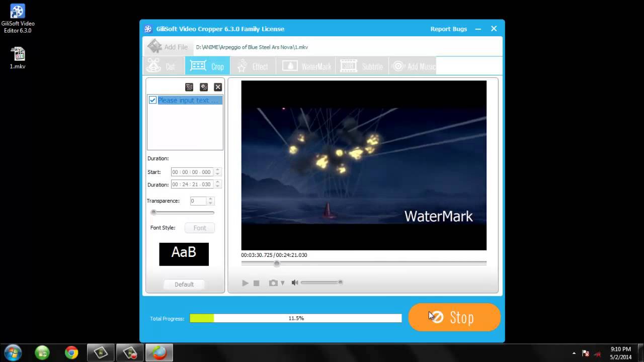Image resolution: width=644 pixels, height=362 pixels.
Task: Click the Report Bugs link
Action: click(449, 29)
